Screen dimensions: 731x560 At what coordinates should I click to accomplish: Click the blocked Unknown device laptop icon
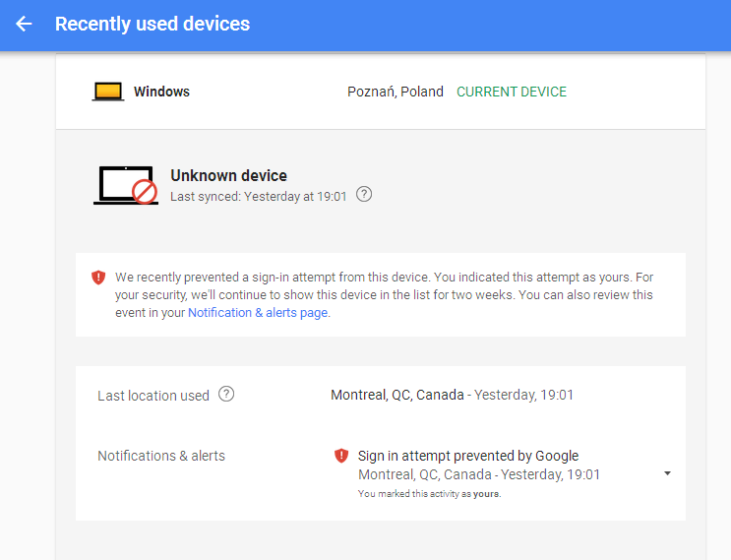pyautogui.click(x=126, y=185)
